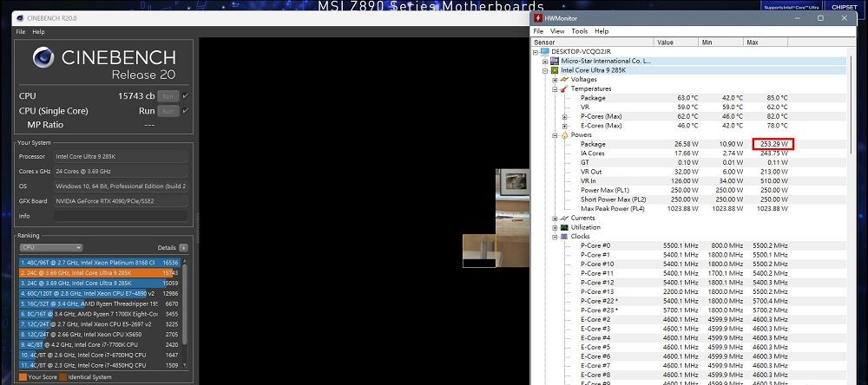This screenshot has width=868, height=385.
Task: Click the Intel Core Ultra 9 chip icon
Action: [555, 70]
